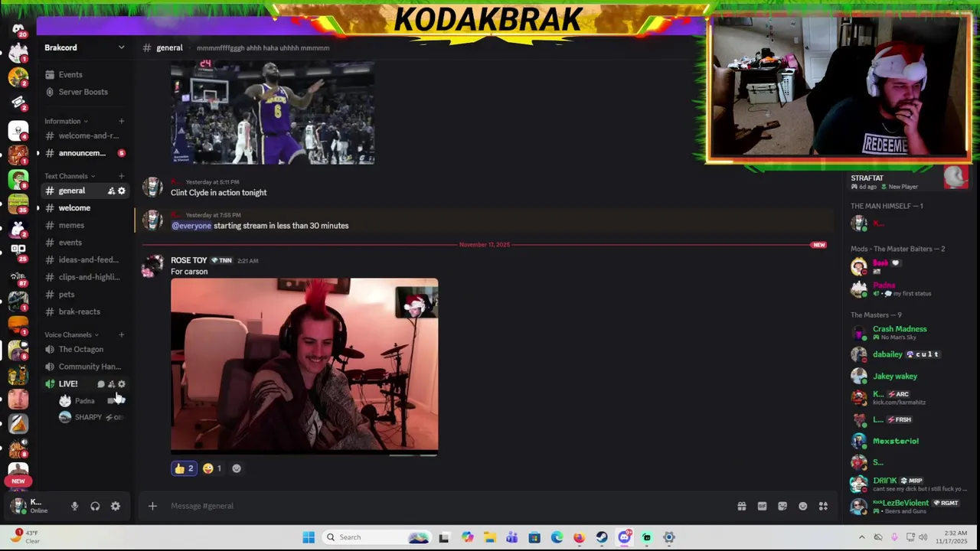Mute microphone in user panel
Image resolution: width=980 pixels, height=551 pixels.
[x=74, y=506]
